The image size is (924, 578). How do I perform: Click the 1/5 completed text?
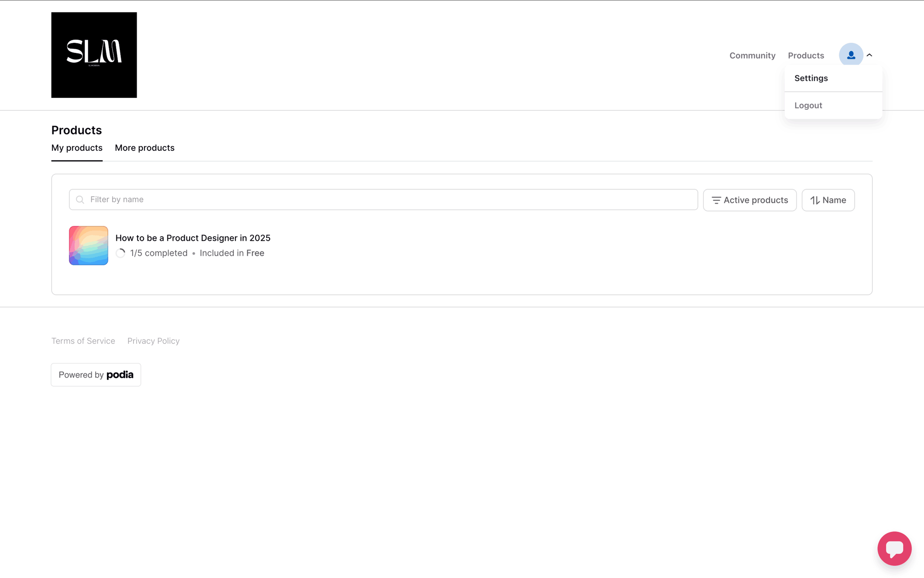pos(159,253)
